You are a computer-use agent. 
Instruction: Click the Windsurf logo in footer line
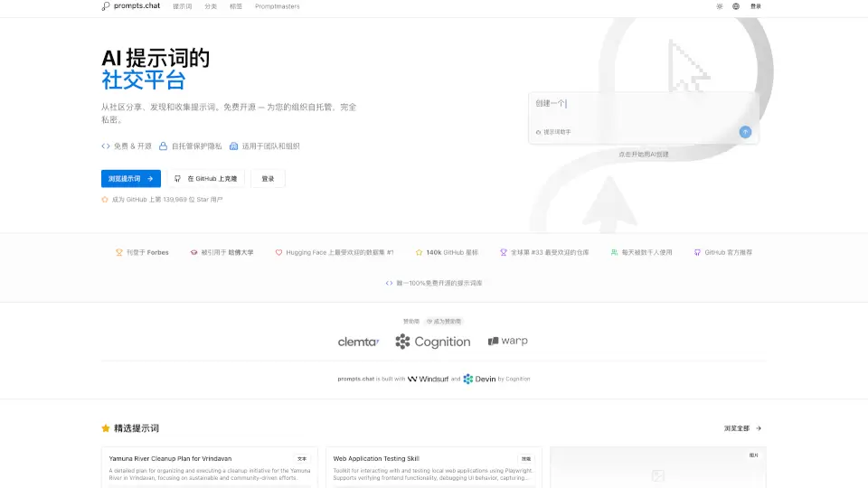[429, 379]
